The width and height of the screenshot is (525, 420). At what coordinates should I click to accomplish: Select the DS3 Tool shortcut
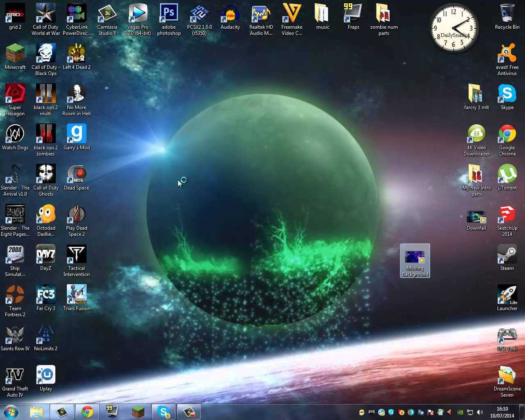click(507, 338)
